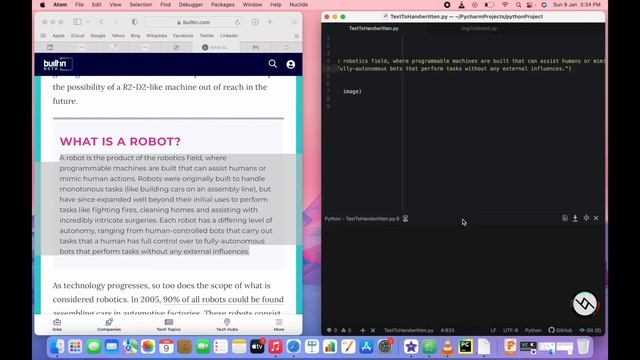Open the LinkedIn bookmark
Image resolution: width=640 pixels, height=360 pixels.
point(229,36)
